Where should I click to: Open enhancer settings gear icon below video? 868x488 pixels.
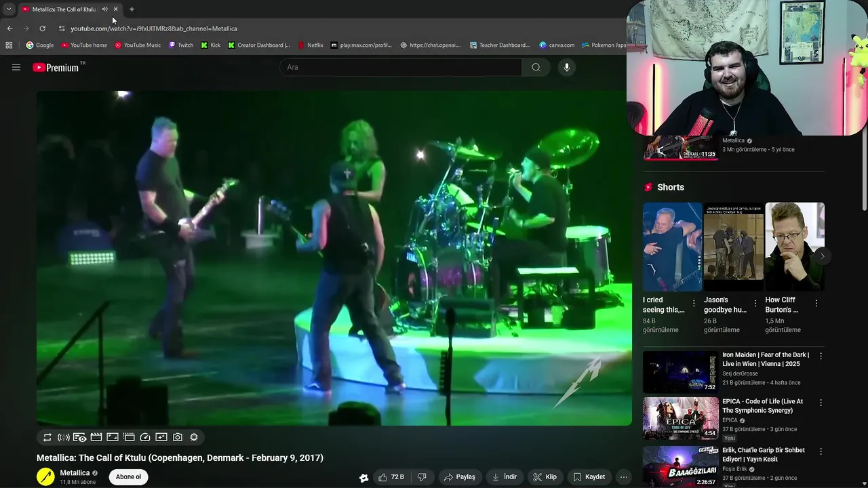(x=194, y=437)
